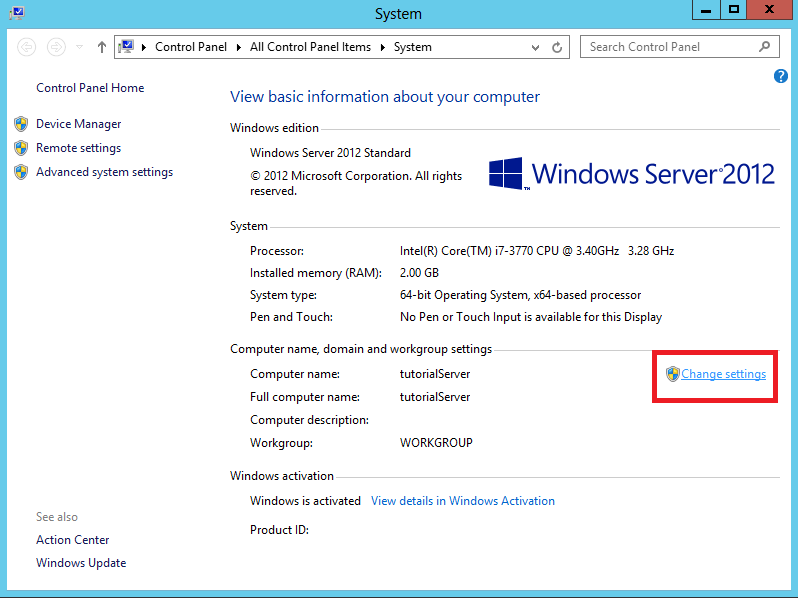Click the System icon in the title bar

pyautogui.click(x=14, y=12)
